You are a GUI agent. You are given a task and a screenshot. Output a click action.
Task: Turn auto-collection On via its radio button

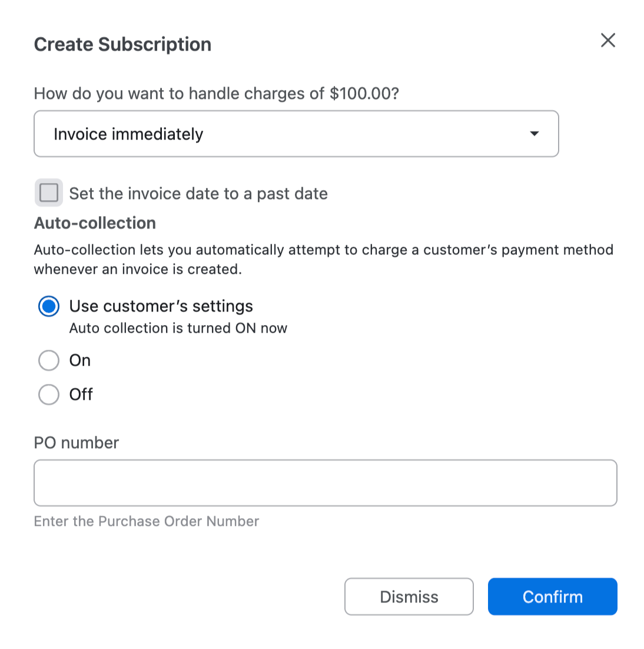pos(49,360)
